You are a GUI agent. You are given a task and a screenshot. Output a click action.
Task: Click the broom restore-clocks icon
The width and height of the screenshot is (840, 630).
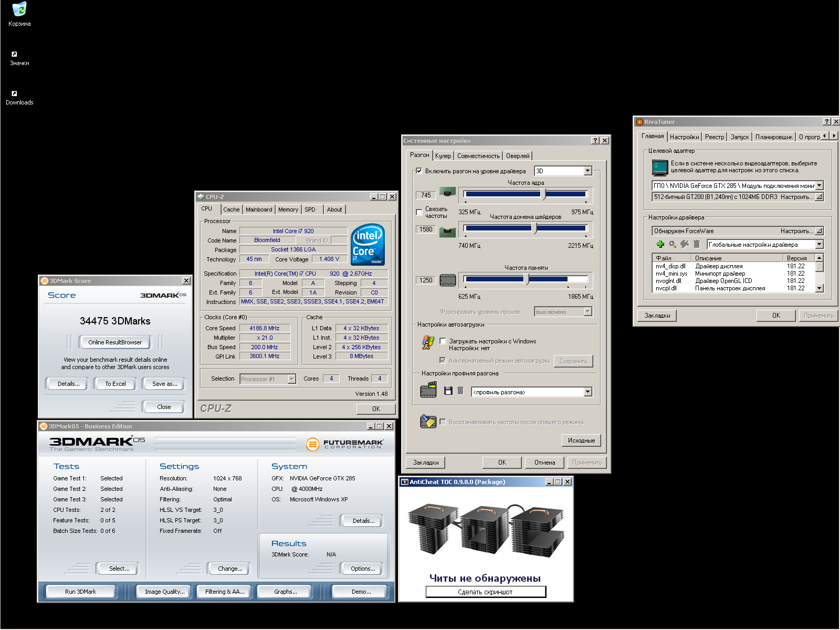(x=428, y=421)
